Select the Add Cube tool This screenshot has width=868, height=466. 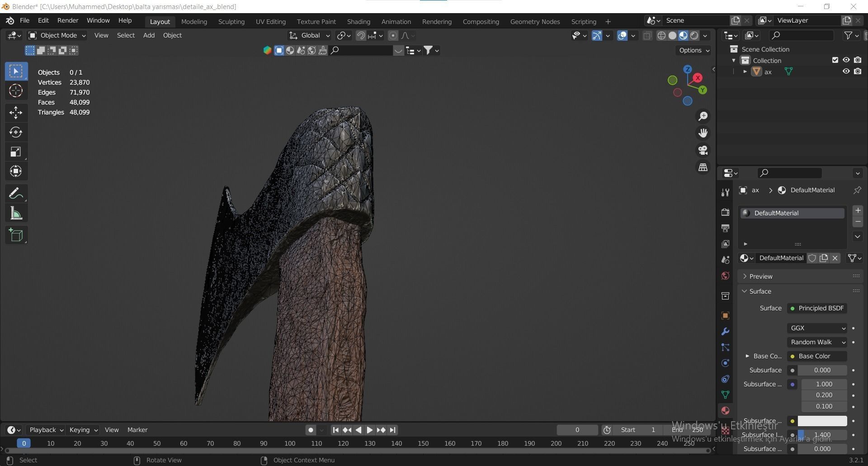click(16, 235)
